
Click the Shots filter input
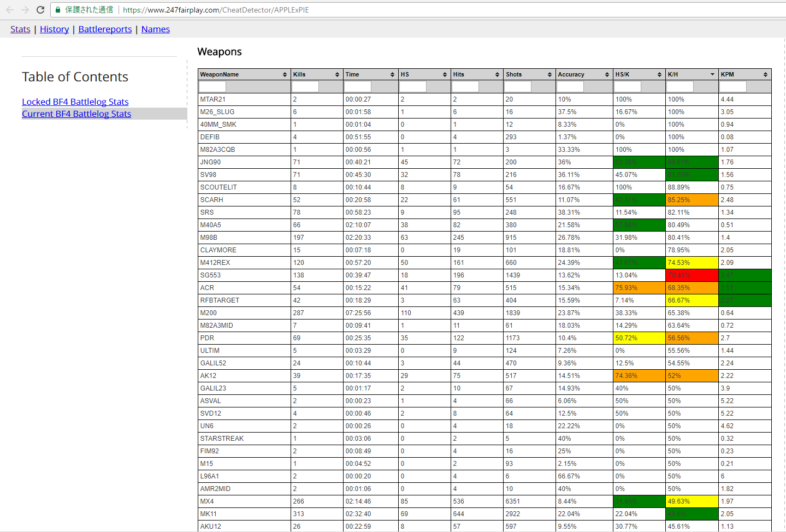(518, 86)
